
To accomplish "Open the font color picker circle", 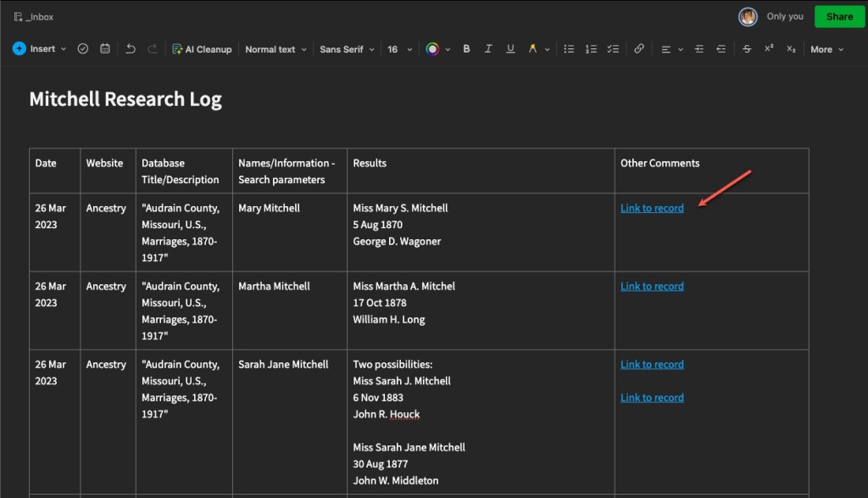I will pos(433,49).
